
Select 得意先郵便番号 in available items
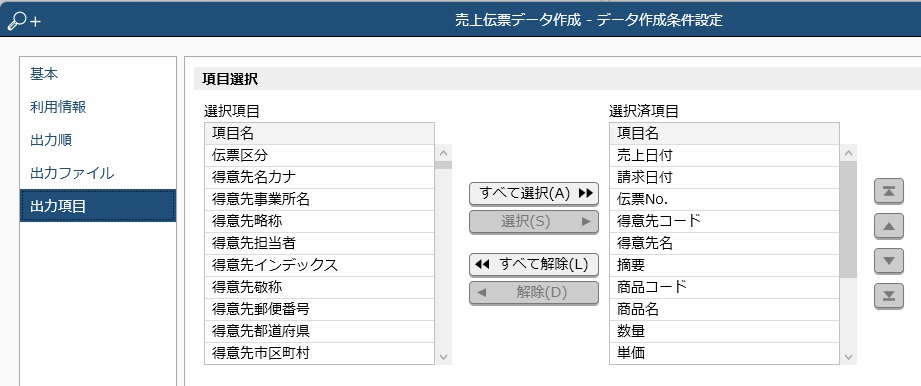tap(320, 309)
